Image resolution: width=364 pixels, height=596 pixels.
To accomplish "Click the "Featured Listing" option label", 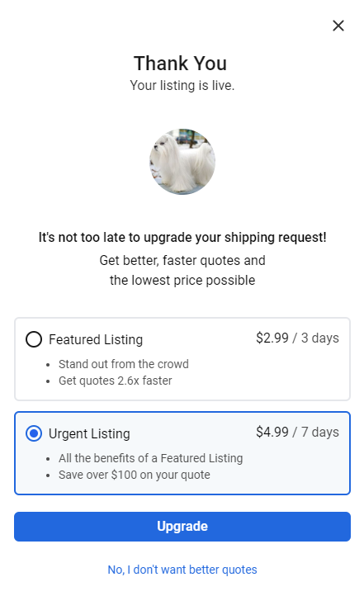I will tap(96, 339).
